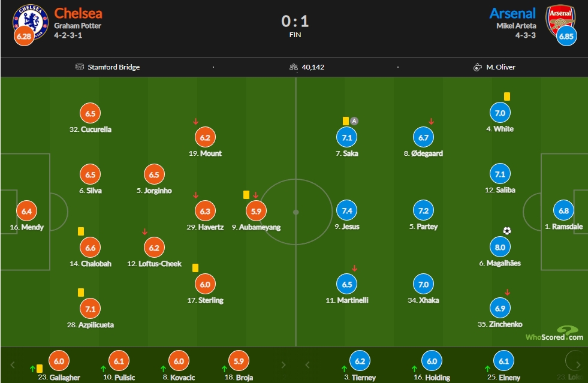Click the stadium icon beside Stamford Bridge
Screen dimensions: 588x383
(x=80, y=67)
